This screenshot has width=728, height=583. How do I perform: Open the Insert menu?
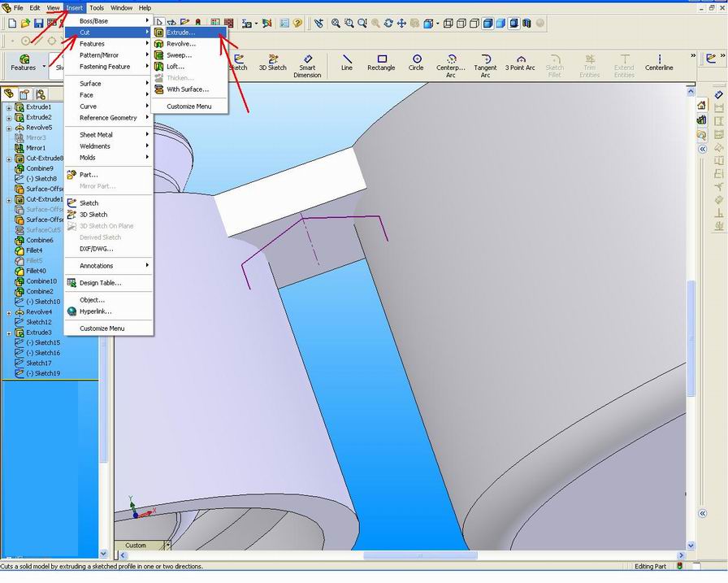click(x=74, y=7)
